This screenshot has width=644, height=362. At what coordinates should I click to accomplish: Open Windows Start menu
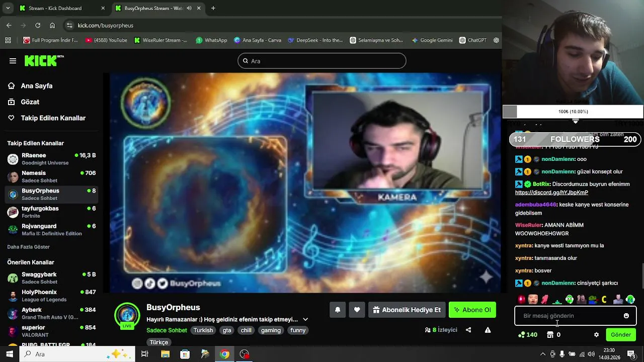[x=9, y=354]
